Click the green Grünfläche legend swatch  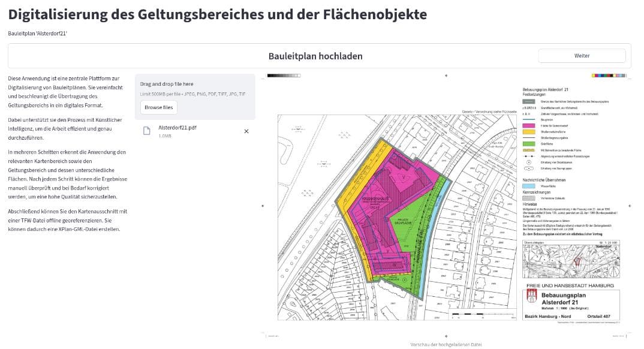point(529,144)
